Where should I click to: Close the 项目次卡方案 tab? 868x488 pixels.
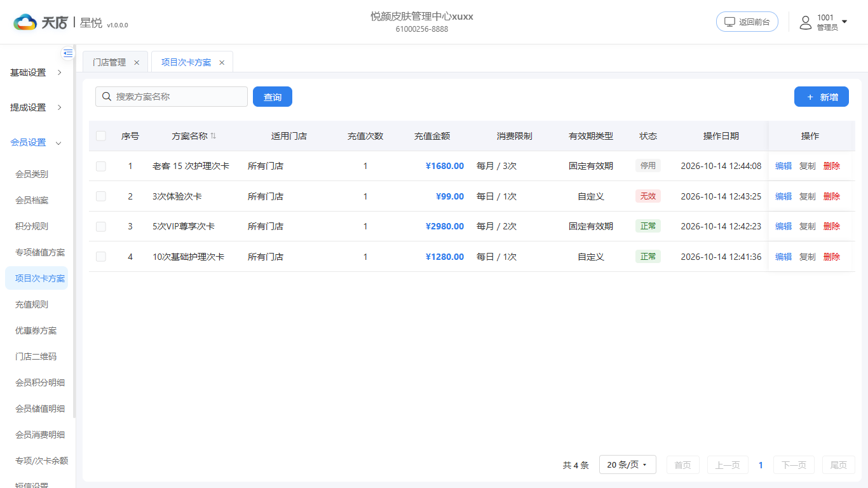222,62
